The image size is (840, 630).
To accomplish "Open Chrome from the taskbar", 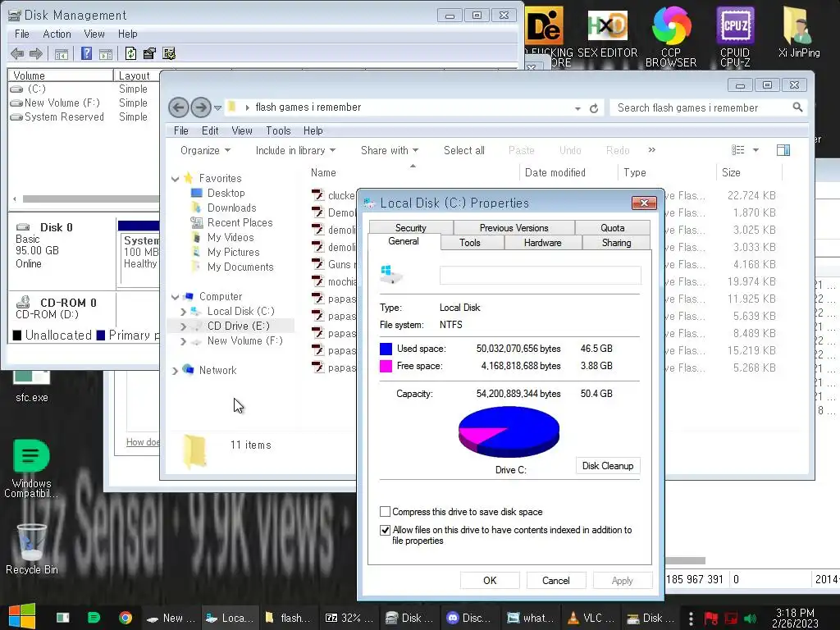I will [x=126, y=618].
